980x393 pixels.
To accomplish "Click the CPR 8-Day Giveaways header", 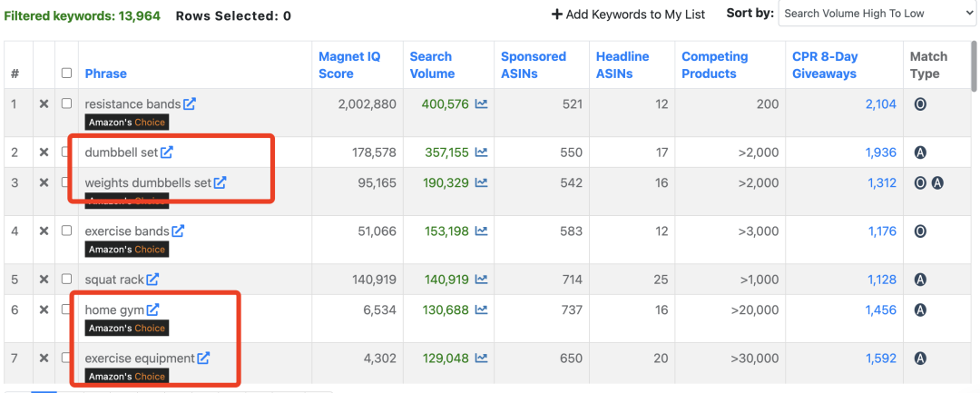I will (x=824, y=65).
